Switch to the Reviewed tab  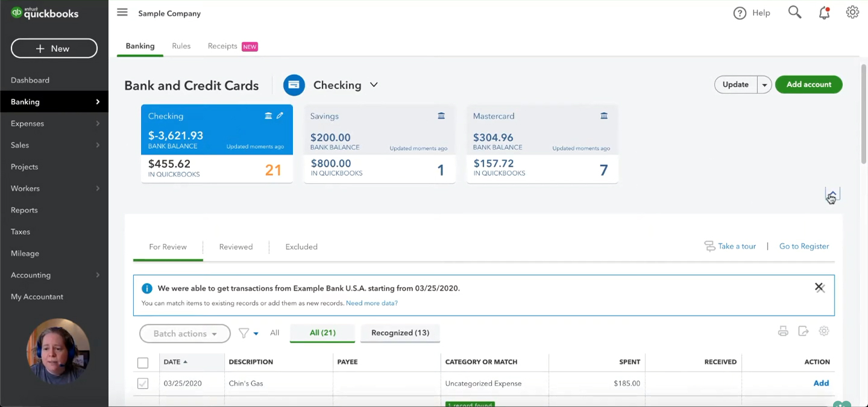(x=236, y=247)
